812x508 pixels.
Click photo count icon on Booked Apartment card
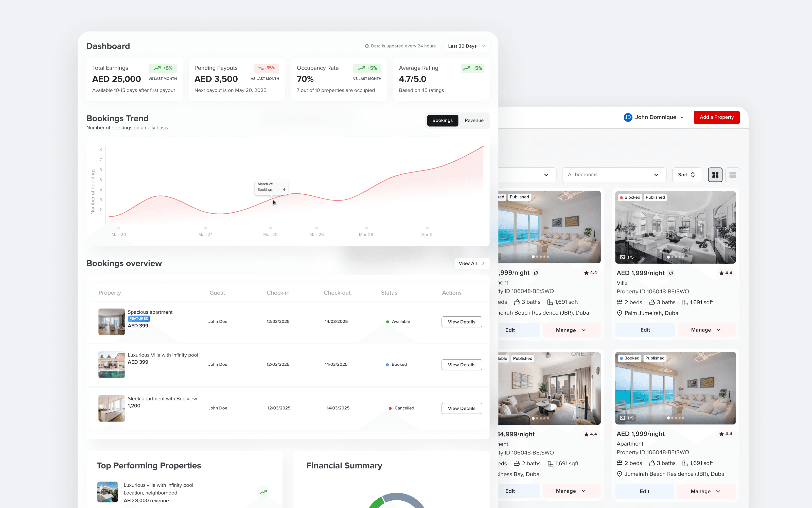[x=622, y=418]
